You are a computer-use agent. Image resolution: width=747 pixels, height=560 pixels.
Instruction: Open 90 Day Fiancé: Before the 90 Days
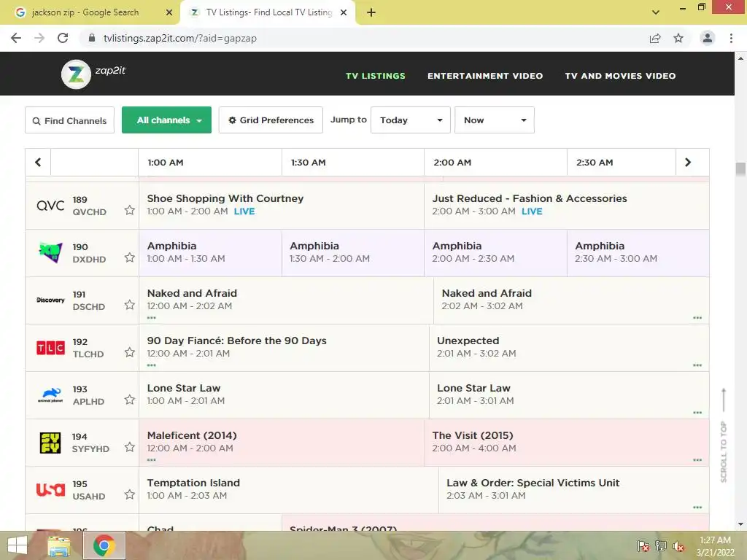pyautogui.click(x=284, y=348)
